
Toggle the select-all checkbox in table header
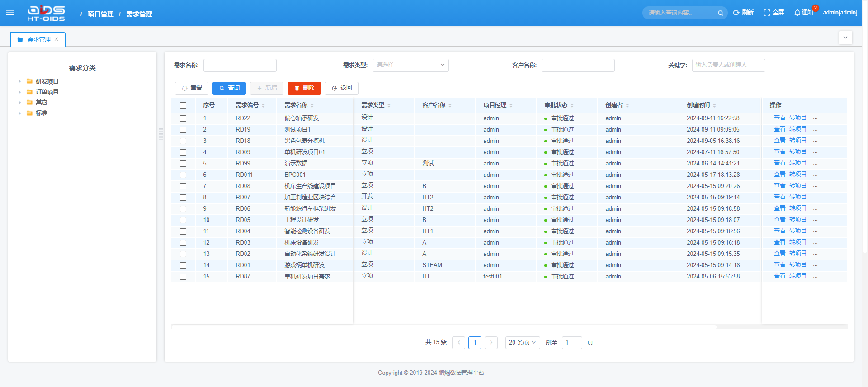(183, 105)
